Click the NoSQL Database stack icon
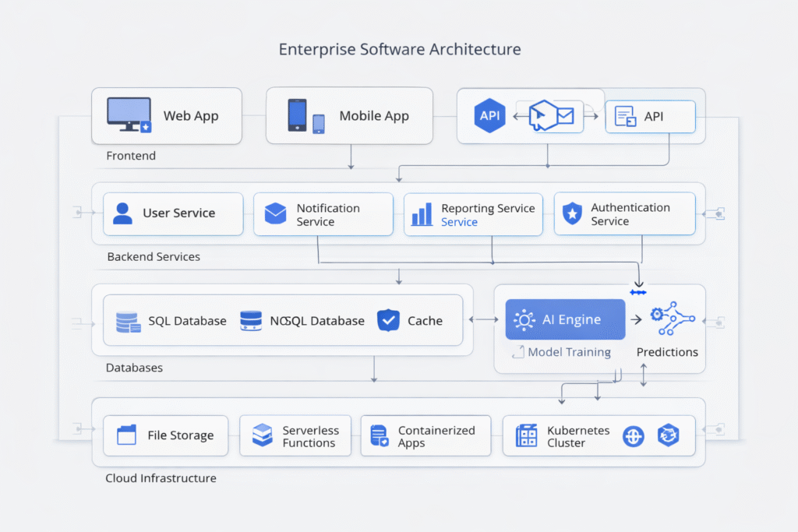The height and width of the screenshot is (532, 798). point(251,321)
